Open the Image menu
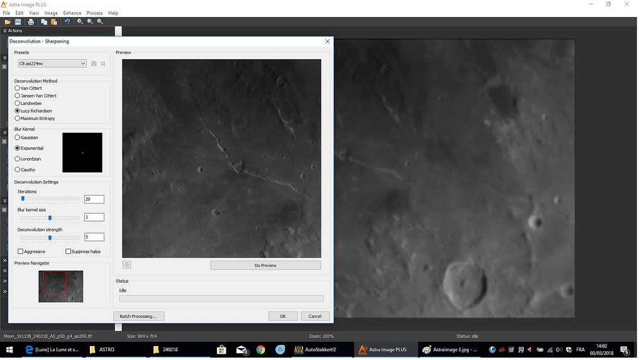Screen dimensions: 644x360 tap(51, 13)
